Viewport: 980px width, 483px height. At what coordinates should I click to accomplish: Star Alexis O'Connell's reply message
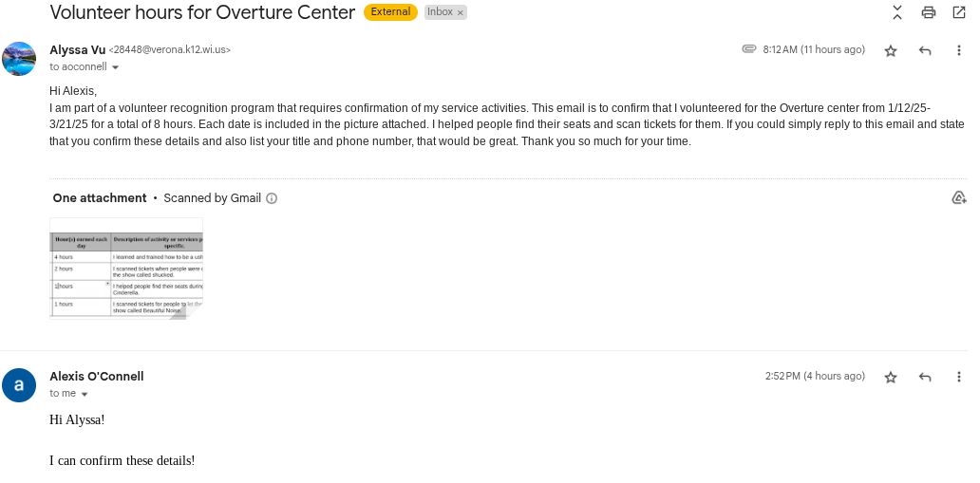891,377
